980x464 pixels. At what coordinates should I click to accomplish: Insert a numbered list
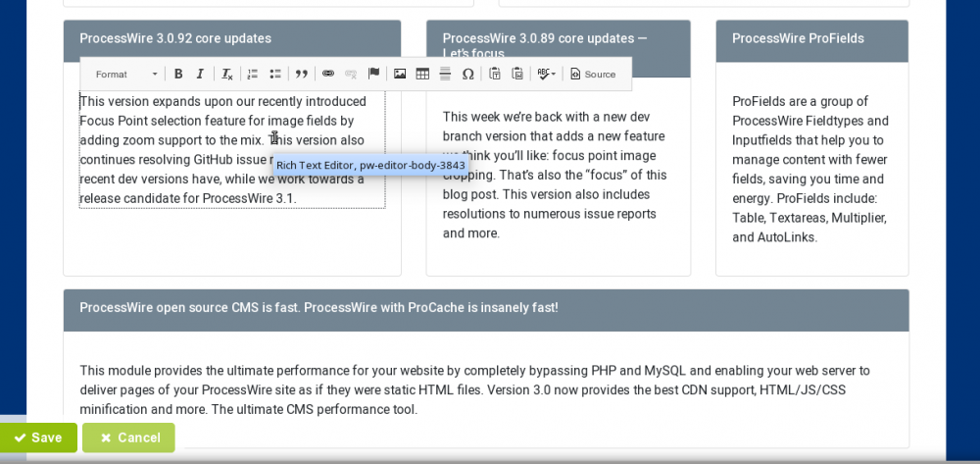[253, 75]
